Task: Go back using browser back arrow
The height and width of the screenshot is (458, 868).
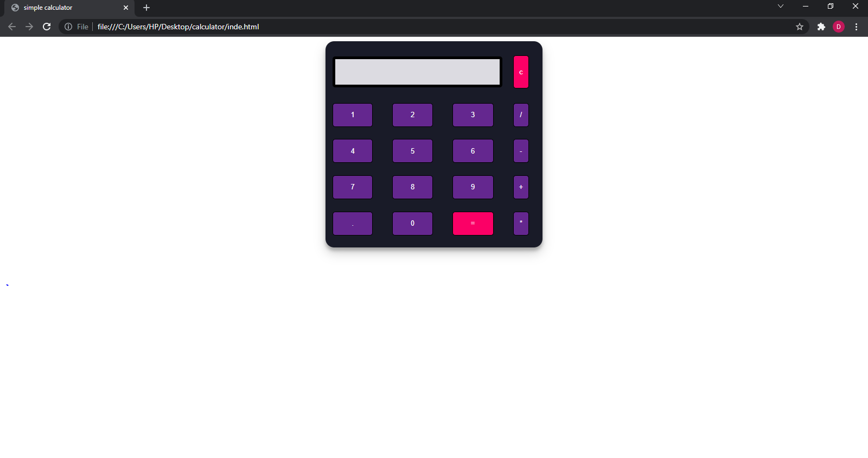Action: pos(12,27)
